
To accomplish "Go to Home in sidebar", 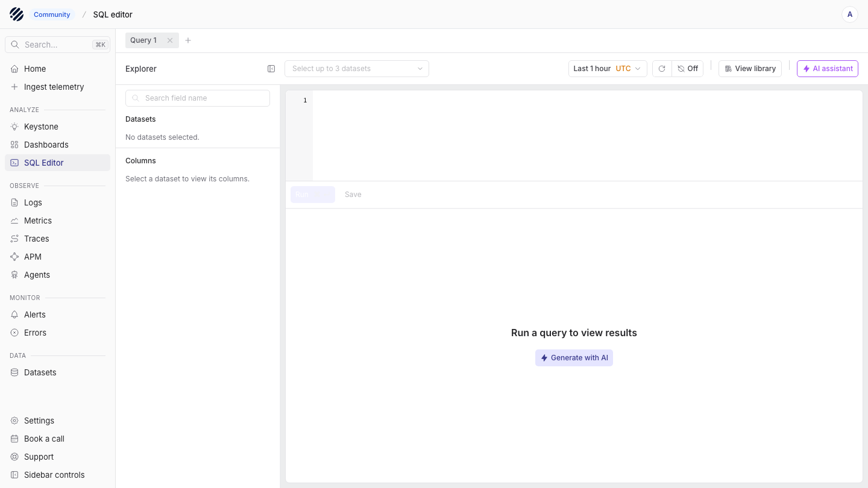I will click(58, 69).
